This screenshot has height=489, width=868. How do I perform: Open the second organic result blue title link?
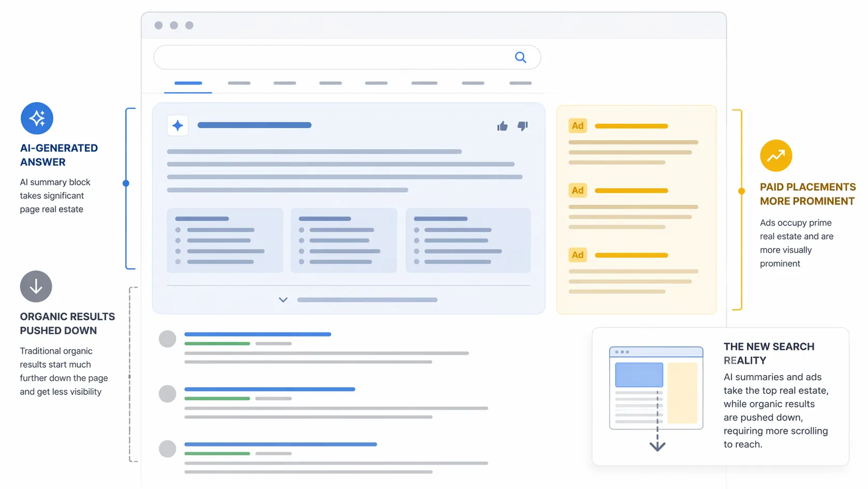(269, 389)
